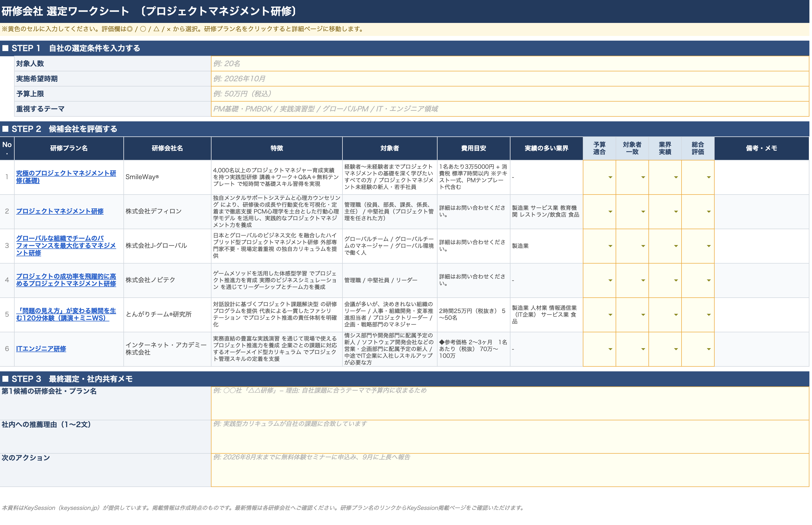Select the 株式会社デフィロン cell
Image resolution: width=812 pixels, height=525 pixels.
pyautogui.click(x=167, y=212)
